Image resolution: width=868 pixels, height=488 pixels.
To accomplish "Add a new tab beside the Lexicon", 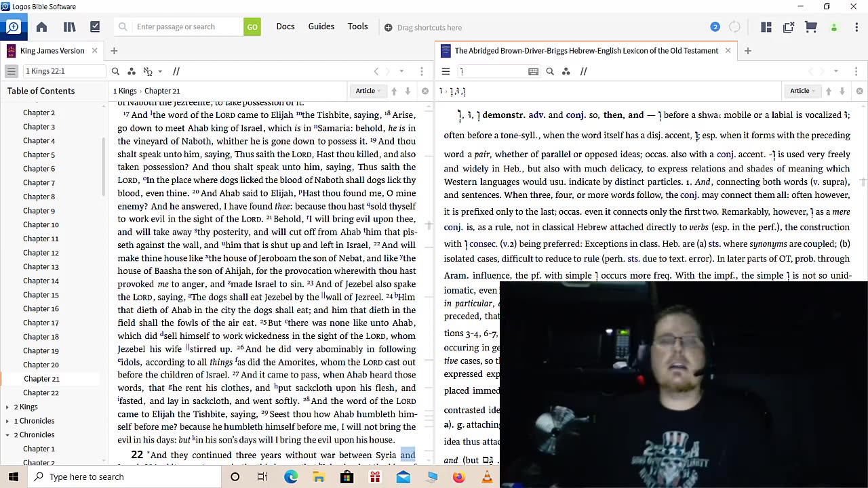I will [747, 51].
